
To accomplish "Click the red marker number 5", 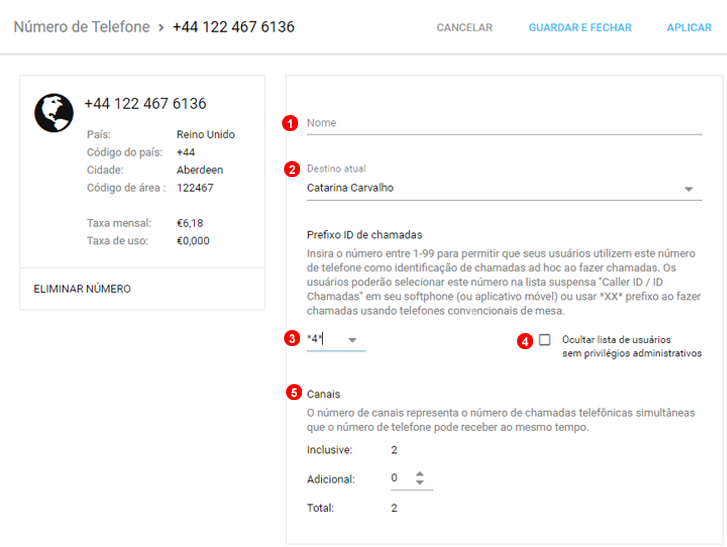I will click(293, 393).
